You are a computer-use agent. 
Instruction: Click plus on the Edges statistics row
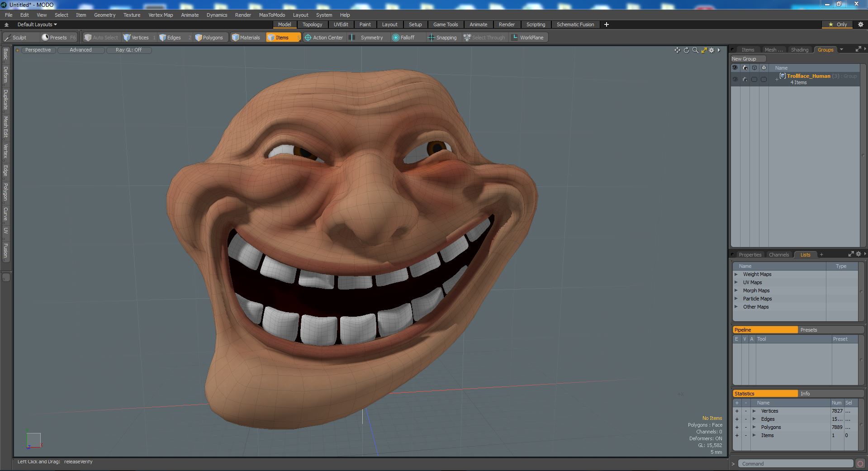[x=737, y=419]
